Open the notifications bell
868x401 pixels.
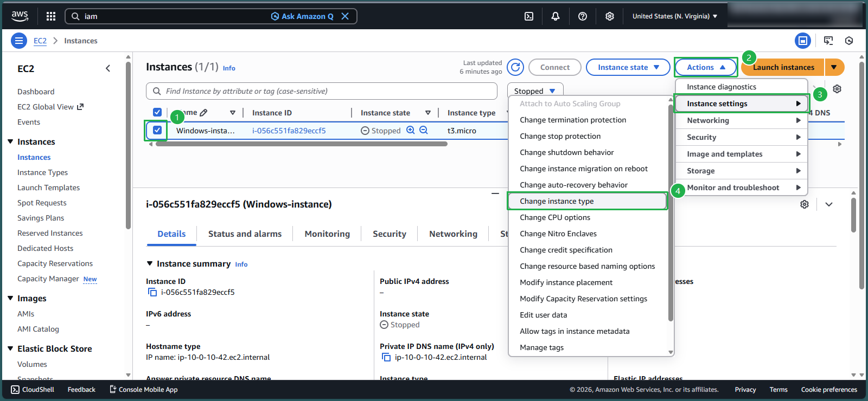click(x=556, y=16)
